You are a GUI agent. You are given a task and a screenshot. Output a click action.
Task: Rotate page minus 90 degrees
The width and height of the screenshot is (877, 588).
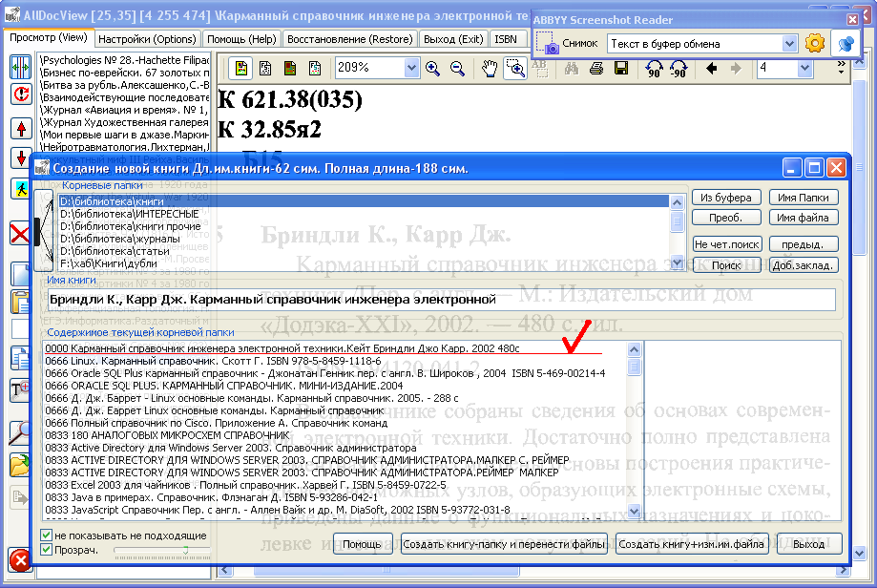coord(678,69)
